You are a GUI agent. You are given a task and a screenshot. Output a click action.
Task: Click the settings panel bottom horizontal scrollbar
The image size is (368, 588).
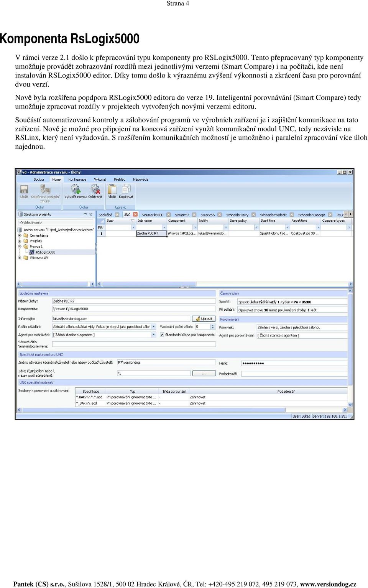(x=182, y=410)
